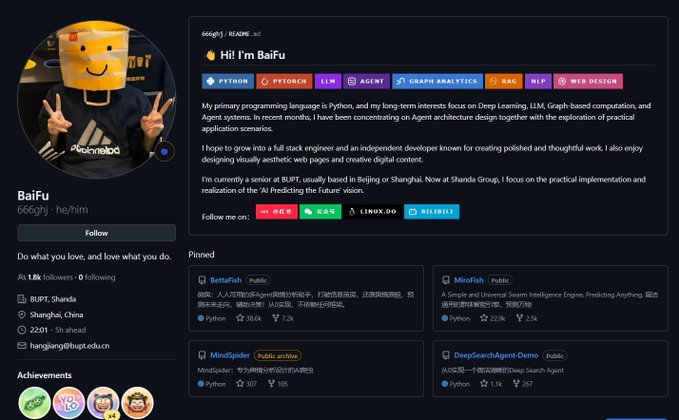Click the hangjiang@bupt.edu.cn email link

pos(69,346)
